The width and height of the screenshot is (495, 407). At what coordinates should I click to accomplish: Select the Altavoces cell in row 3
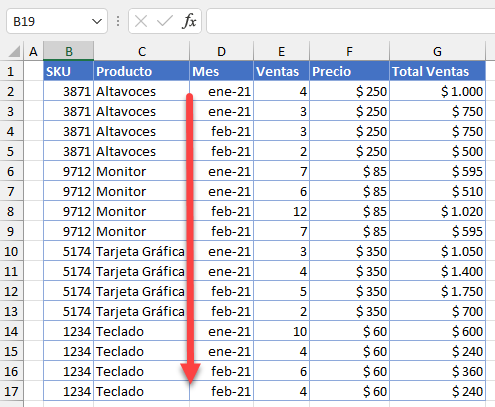(x=142, y=111)
